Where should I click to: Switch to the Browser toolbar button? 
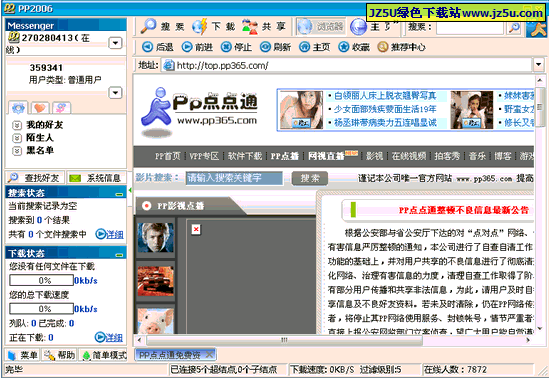click(321, 27)
